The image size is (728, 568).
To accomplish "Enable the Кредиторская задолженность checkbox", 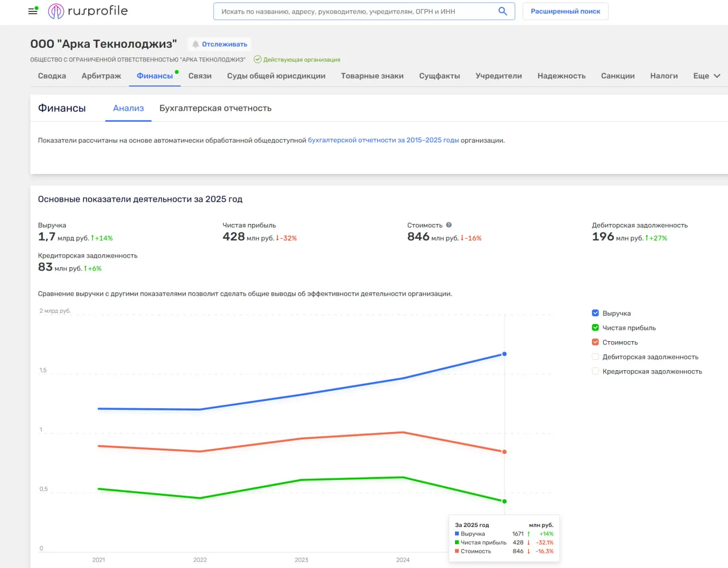I will (595, 371).
